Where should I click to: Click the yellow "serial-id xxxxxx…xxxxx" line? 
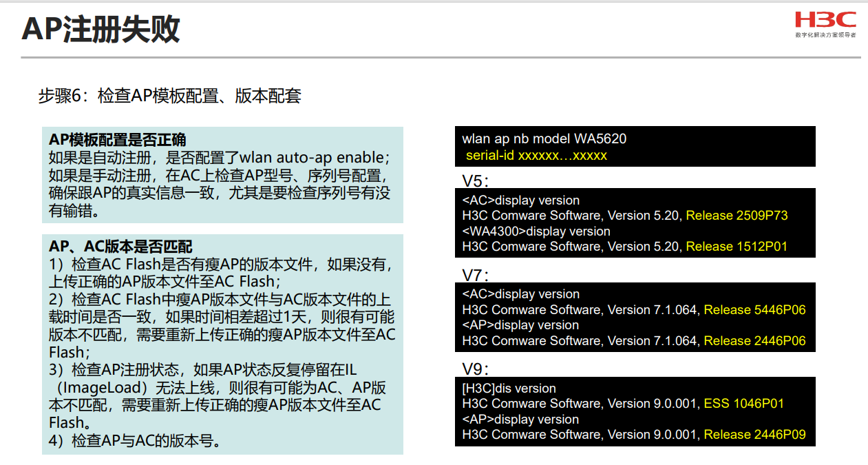536,156
